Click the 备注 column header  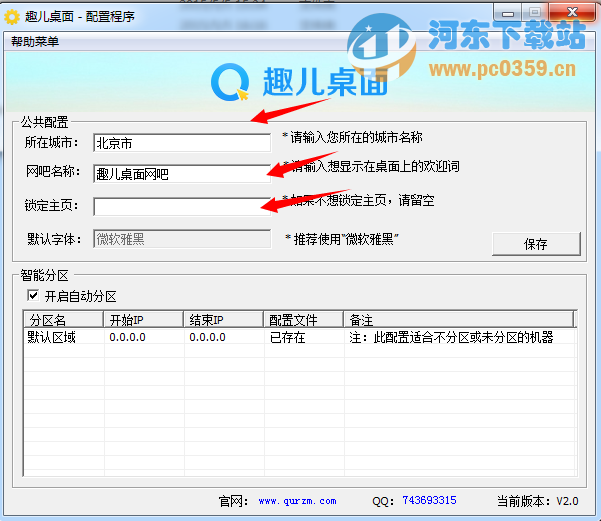(x=459, y=319)
